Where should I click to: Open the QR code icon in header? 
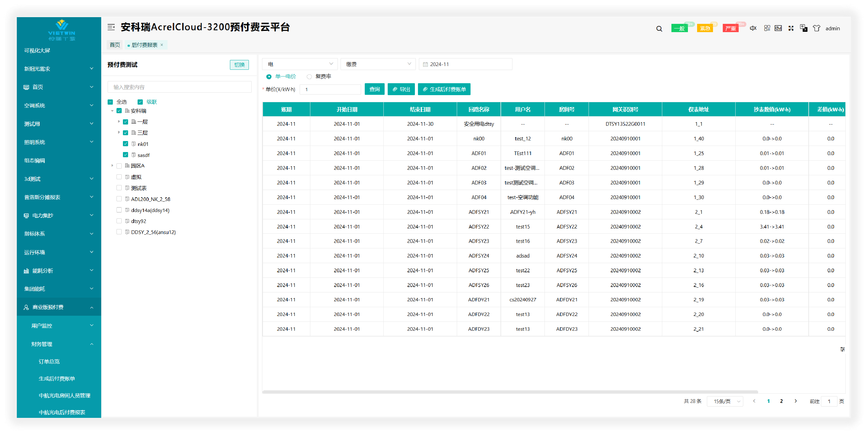coord(767,28)
